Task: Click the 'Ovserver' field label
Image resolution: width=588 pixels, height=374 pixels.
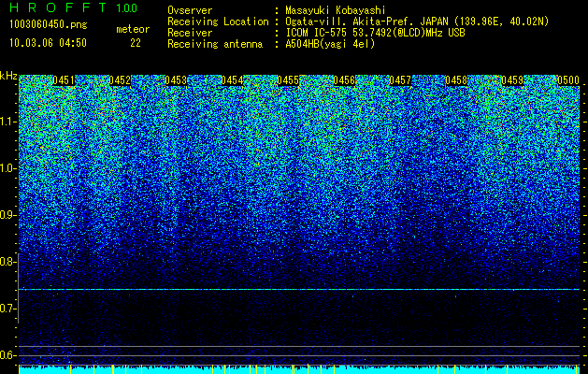Action: 190,10
